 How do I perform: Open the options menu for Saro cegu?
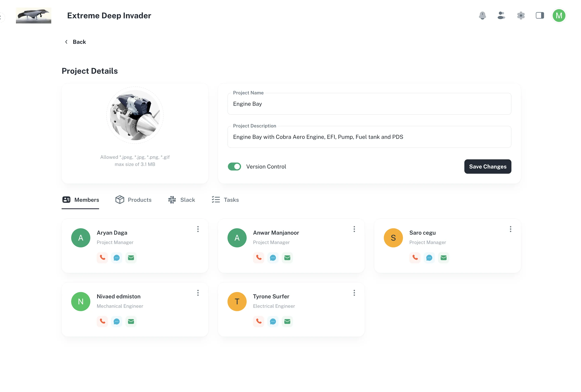[510, 229]
